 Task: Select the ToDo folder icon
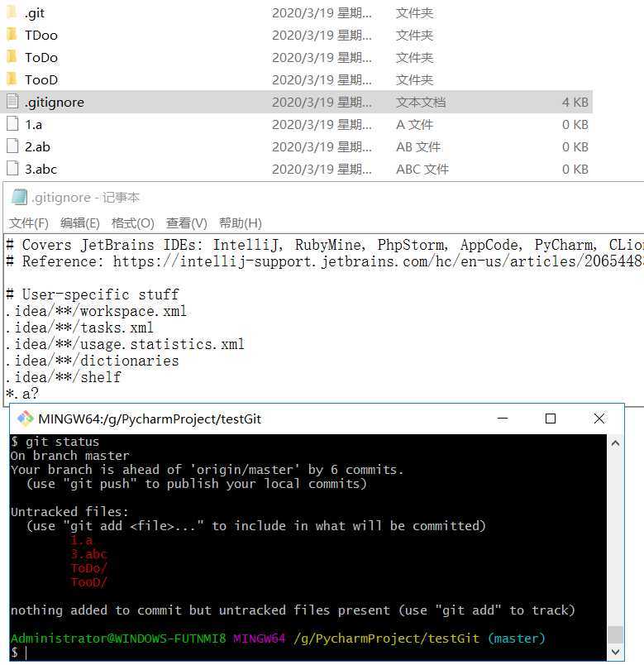[12, 57]
